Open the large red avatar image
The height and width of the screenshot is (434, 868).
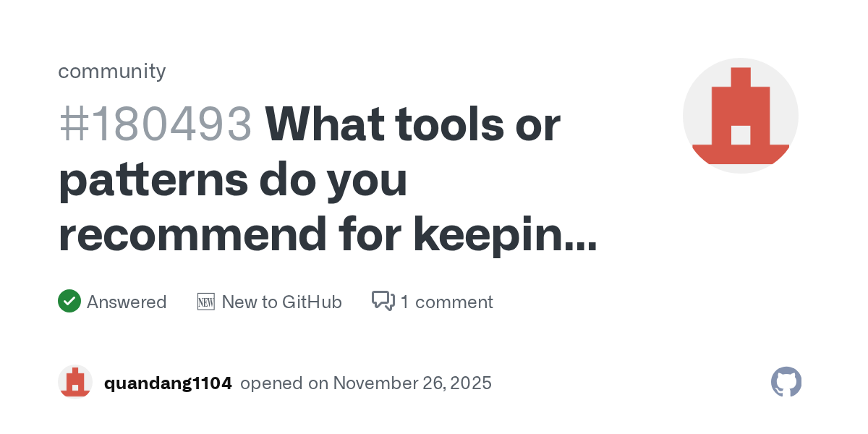(x=740, y=116)
